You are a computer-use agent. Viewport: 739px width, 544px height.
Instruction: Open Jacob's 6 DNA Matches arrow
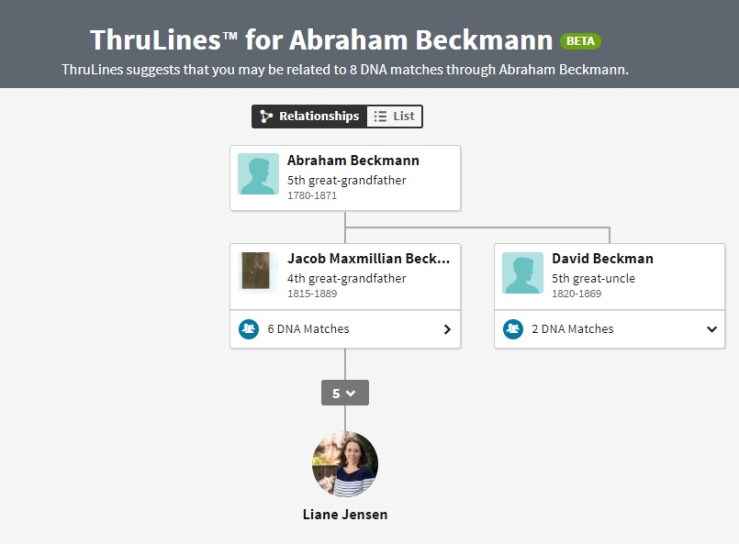point(447,329)
